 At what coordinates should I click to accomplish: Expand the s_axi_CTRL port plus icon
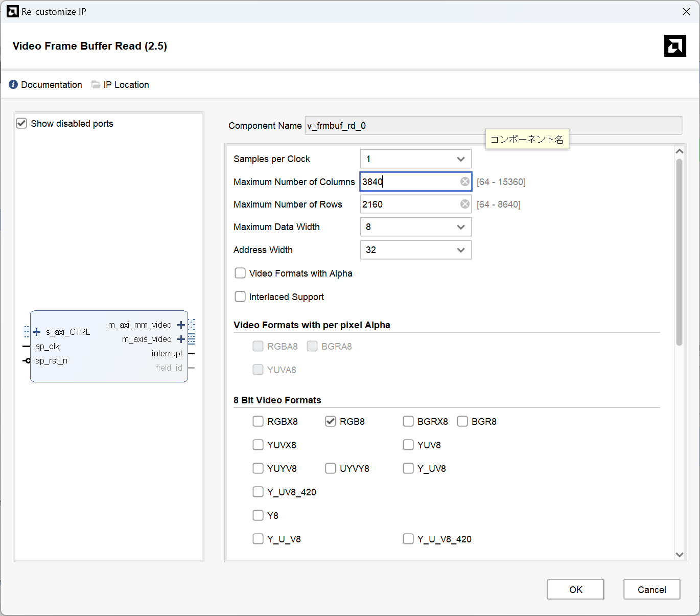click(37, 332)
